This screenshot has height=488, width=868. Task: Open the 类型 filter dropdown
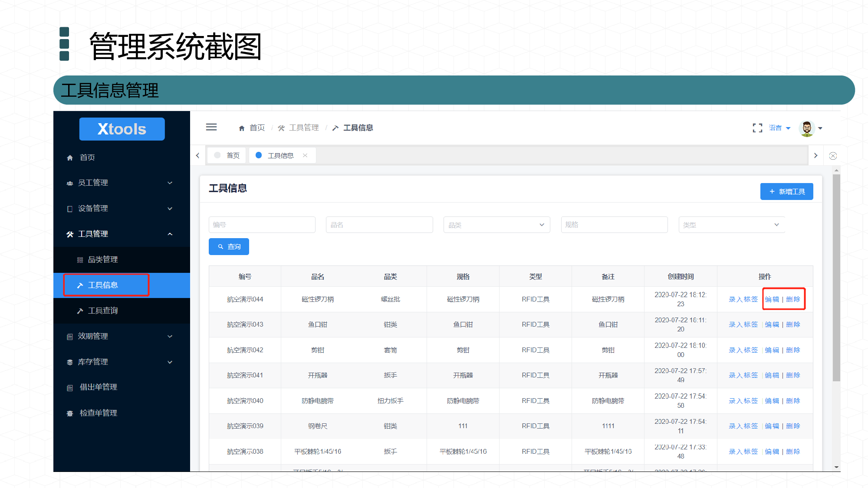(x=732, y=225)
